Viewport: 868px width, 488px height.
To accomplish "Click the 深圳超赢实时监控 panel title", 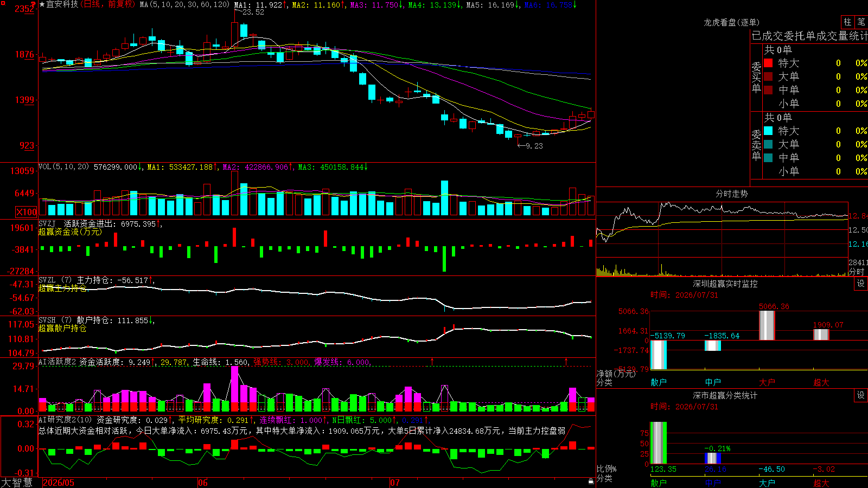I will (725, 284).
